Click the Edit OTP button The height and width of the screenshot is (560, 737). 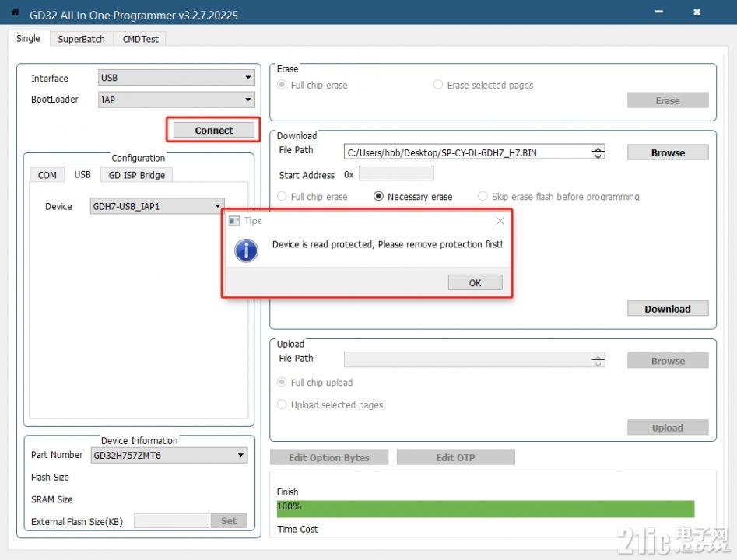tap(455, 457)
